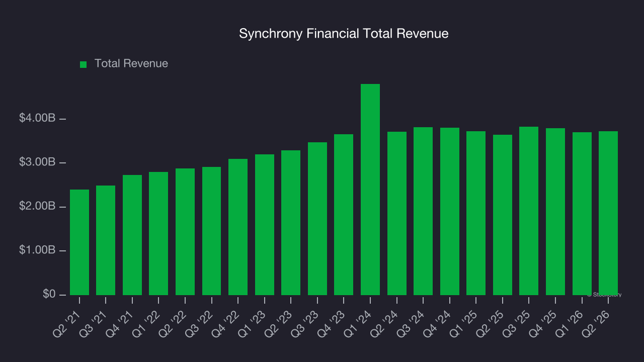Select the Q2 '21 revenue bar

coord(79,242)
